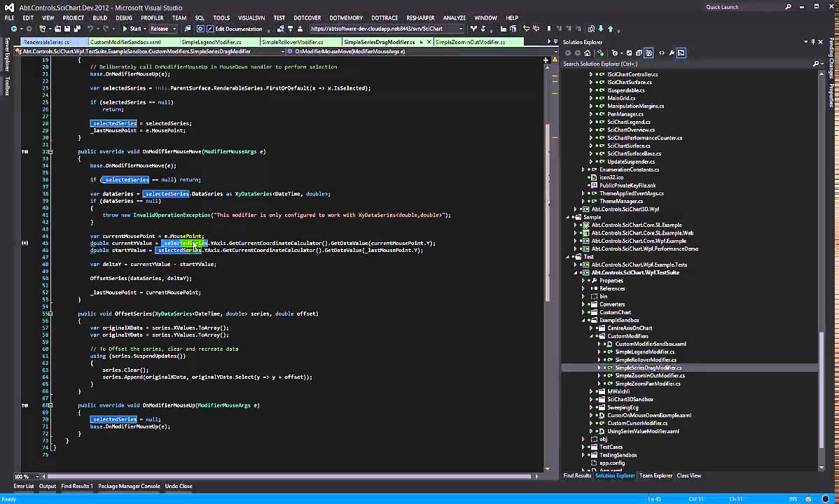This screenshot has height=504, width=839.
Task: Click the Collapse All icon in Solution Explorer
Action: (639, 53)
